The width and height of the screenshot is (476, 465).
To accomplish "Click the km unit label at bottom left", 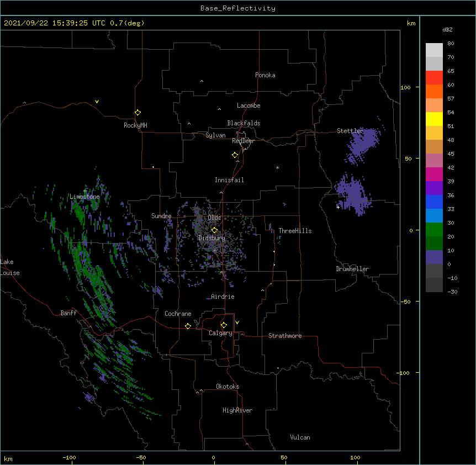I will pos(8,459).
